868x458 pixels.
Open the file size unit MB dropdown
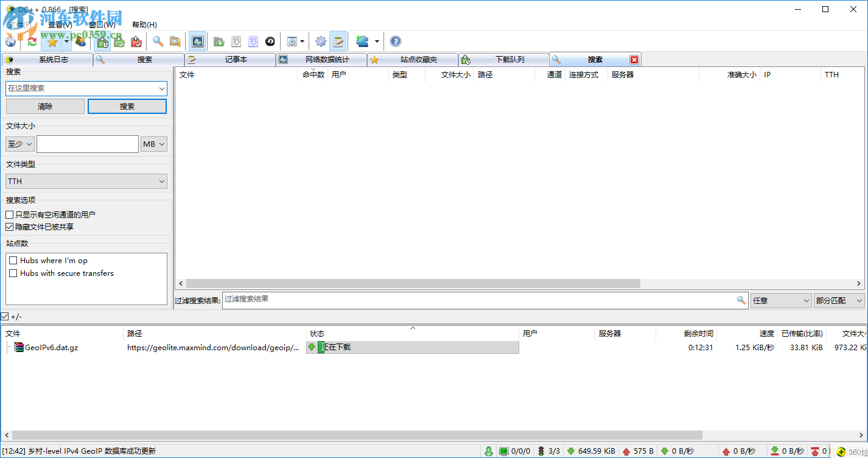154,144
